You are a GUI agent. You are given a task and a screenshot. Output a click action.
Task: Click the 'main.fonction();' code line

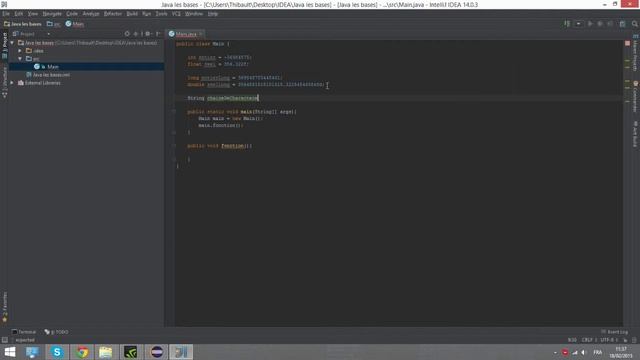tap(220, 125)
